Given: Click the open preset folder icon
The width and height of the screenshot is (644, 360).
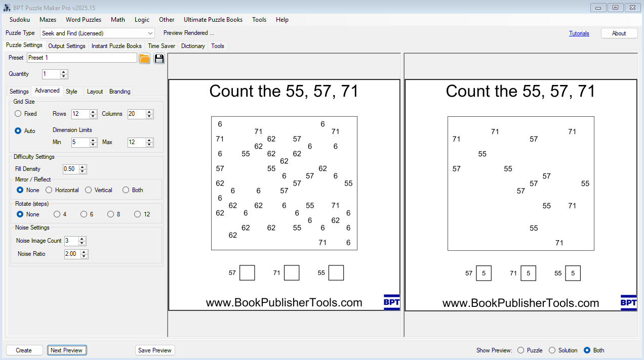Looking at the screenshot, I should pyautogui.click(x=144, y=58).
